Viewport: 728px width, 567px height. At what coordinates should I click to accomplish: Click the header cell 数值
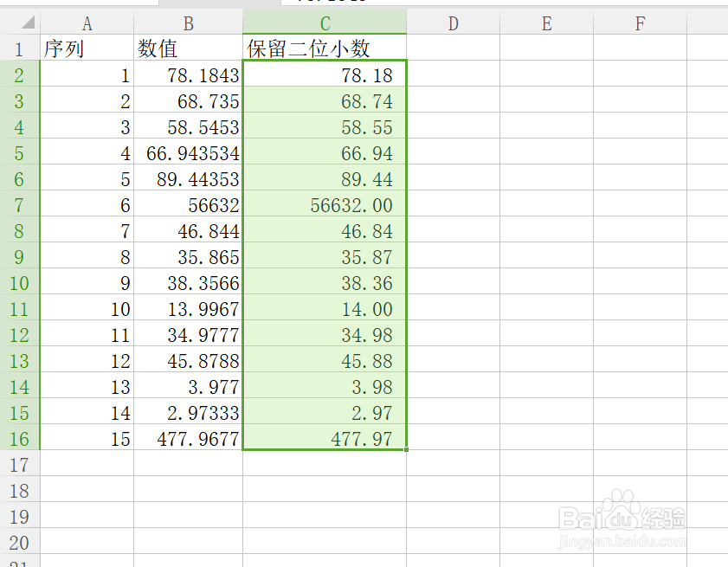tap(188, 48)
